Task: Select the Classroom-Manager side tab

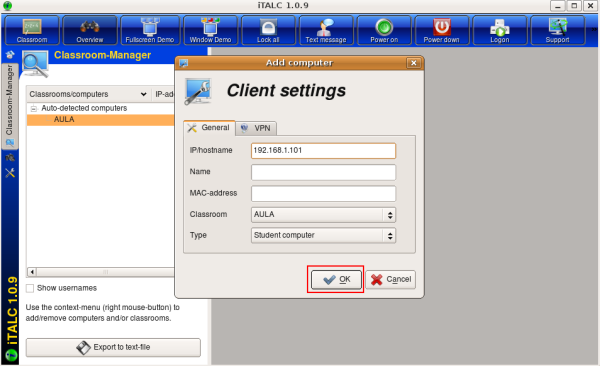Action: tap(10, 105)
